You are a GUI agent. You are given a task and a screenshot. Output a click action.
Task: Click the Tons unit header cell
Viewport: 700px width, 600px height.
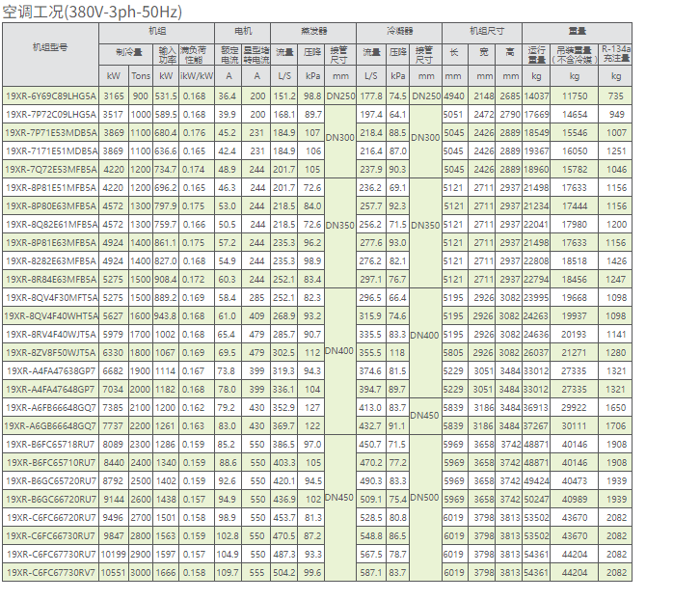click(x=141, y=75)
